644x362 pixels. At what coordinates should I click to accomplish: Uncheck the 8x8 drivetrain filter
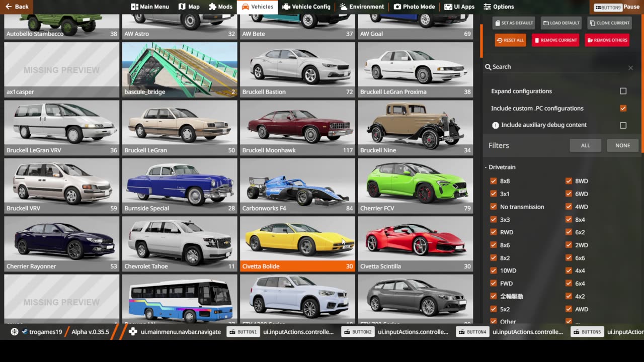click(493, 181)
